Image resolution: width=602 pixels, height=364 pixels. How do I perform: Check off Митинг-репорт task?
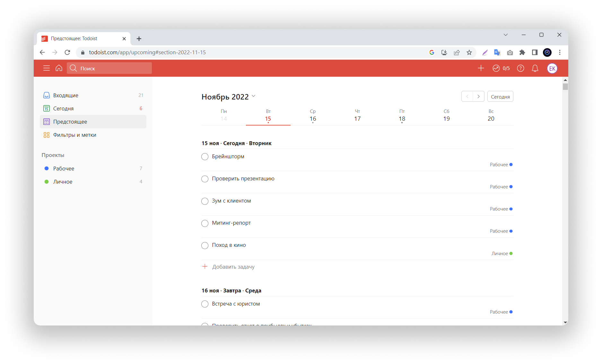point(205,223)
